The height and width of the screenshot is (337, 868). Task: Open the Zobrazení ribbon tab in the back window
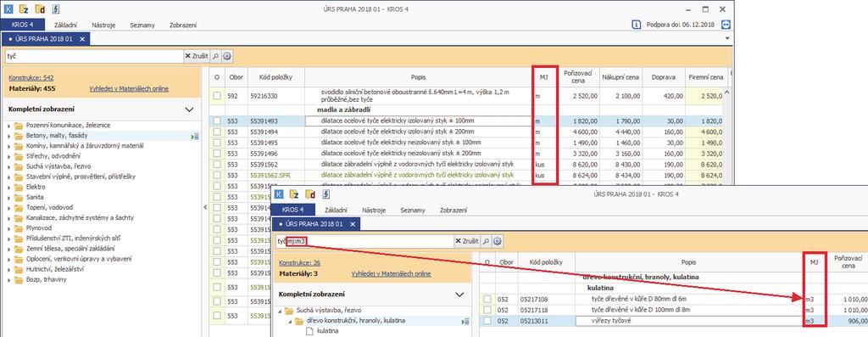click(183, 25)
